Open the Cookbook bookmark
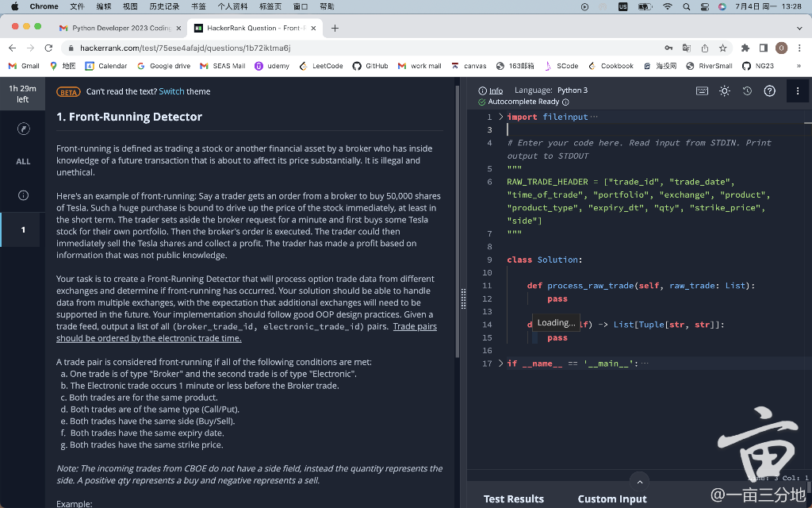The width and height of the screenshot is (812, 508). [x=611, y=66]
